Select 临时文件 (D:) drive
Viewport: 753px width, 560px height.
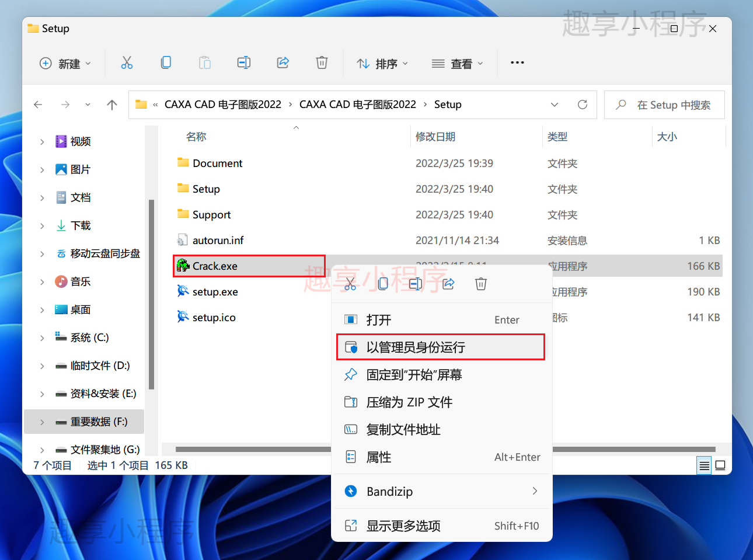tap(100, 366)
